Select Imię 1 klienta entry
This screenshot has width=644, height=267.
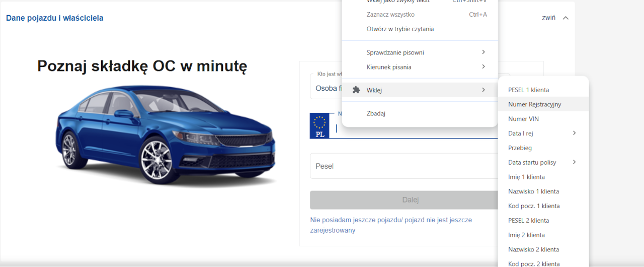pyautogui.click(x=526, y=177)
